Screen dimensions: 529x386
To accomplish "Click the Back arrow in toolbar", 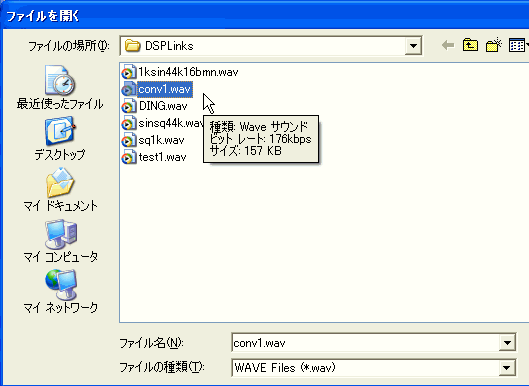I will click(448, 45).
